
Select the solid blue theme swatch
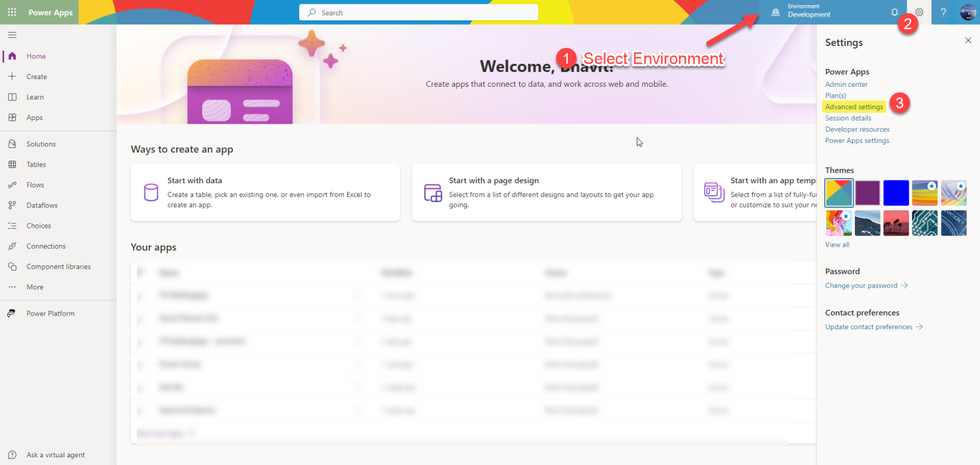tap(896, 193)
